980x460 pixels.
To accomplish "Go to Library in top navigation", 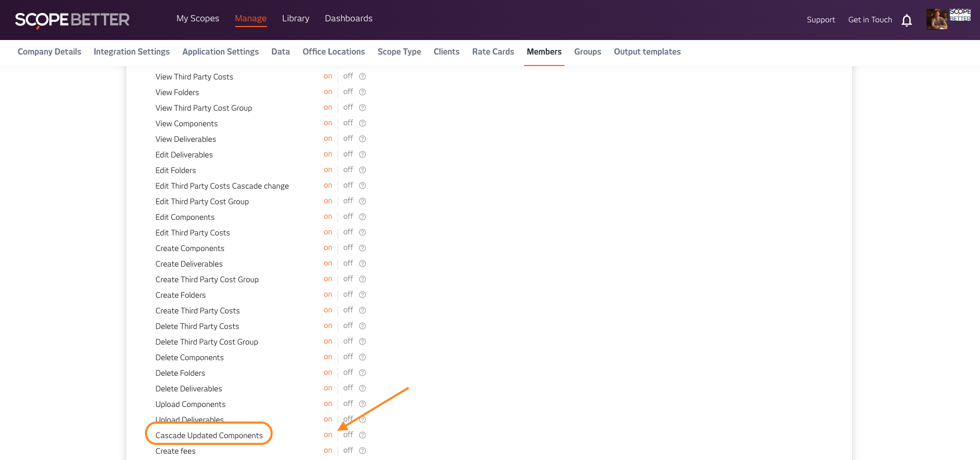I will point(296,18).
